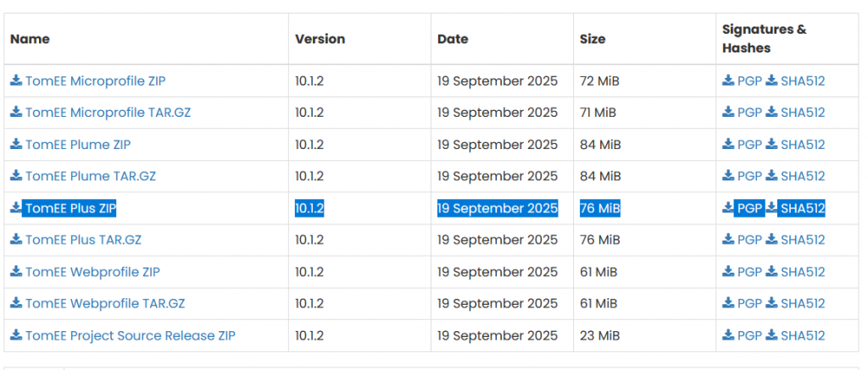Click download icon beside TomEE Plume ZIP

pyautogui.click(x=16, y=144)
